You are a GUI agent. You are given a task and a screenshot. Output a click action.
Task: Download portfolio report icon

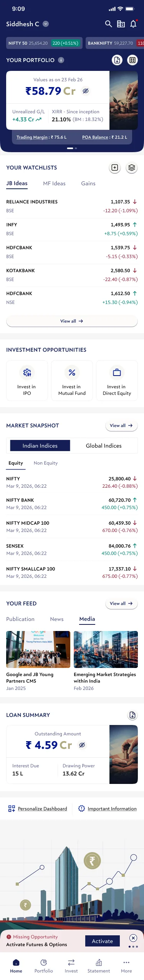[x=117, y=60]
